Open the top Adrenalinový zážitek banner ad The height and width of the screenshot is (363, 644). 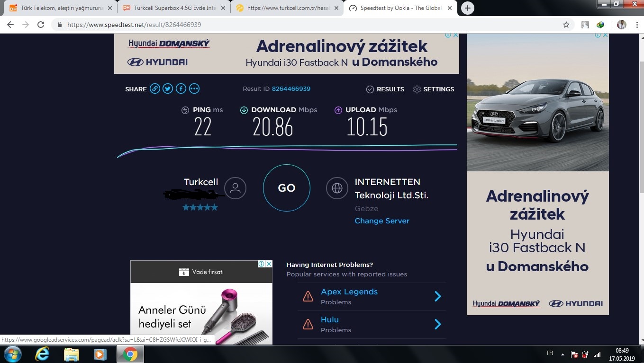pos(287,53)
